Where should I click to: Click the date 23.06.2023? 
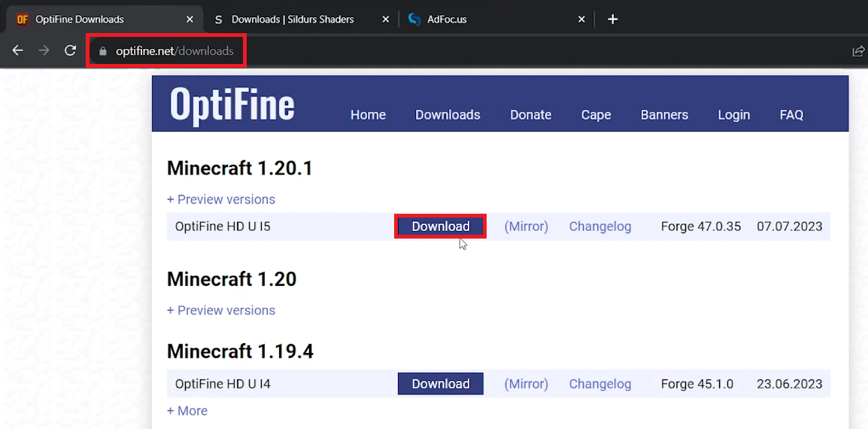(789, 384)
